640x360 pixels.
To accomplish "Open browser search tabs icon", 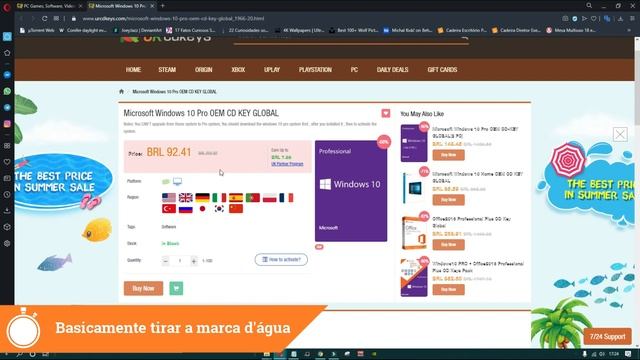I will [589, 6].
